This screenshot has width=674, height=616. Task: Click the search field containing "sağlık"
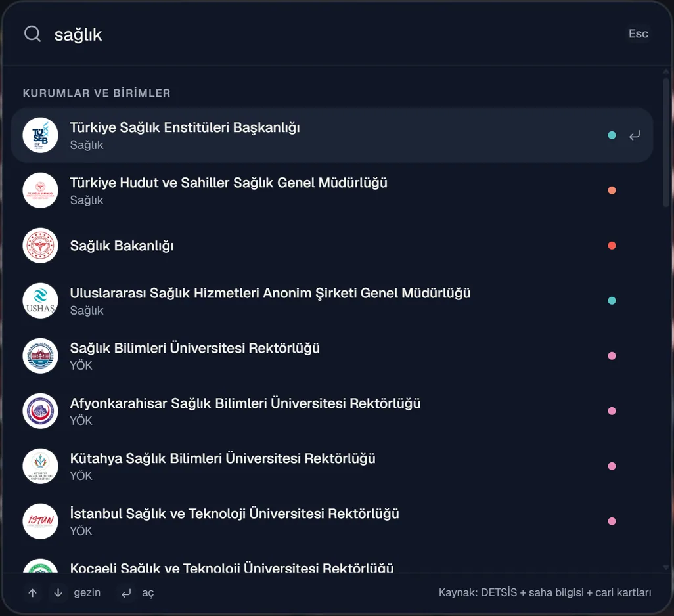point(335,34)
